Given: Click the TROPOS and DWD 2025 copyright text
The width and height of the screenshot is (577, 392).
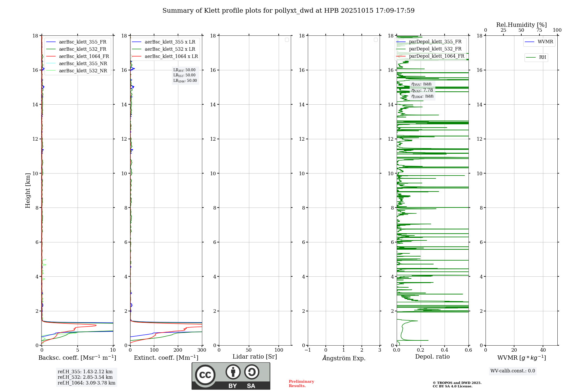Looking at the screenshot, I should pyautogui.click(x=457, y=383).
